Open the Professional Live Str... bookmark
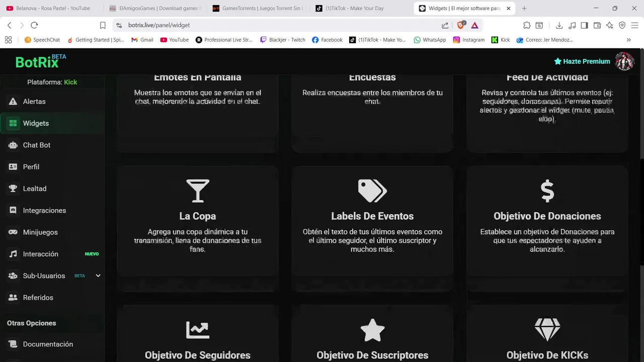This screenshot has height=362, width=644. 224,40
